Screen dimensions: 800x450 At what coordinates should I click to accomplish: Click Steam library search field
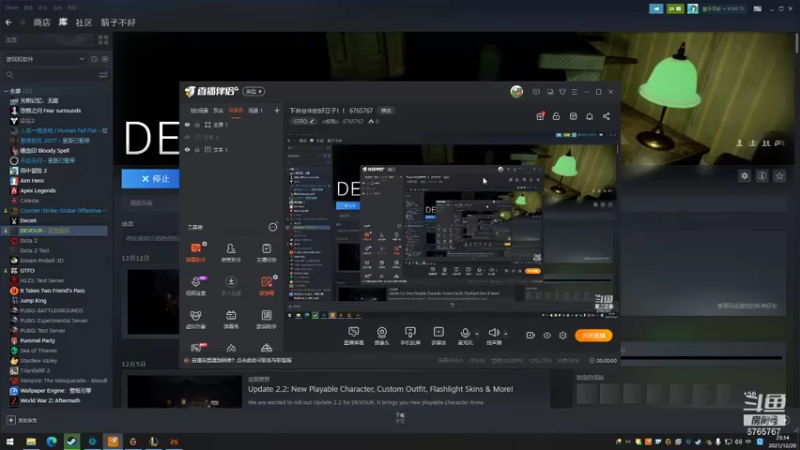(51, 75)
